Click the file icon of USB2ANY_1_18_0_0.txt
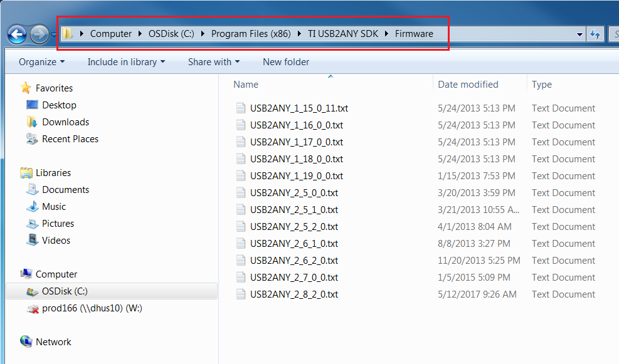 (241, 159)
